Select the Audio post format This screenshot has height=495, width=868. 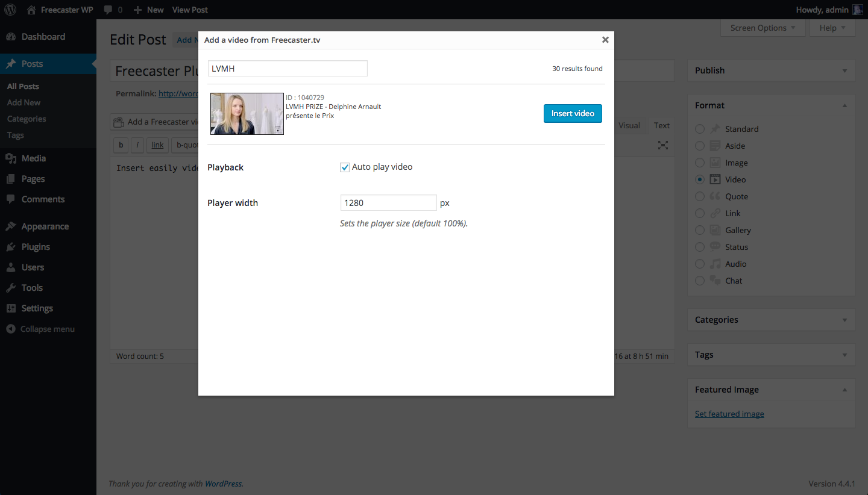(x=700, y=264)
